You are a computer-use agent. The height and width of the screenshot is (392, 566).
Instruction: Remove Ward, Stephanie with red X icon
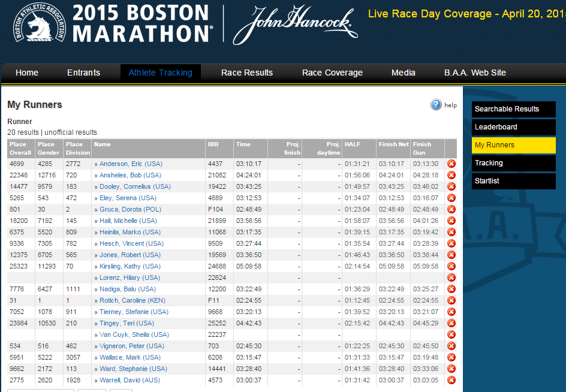point(451,369)
